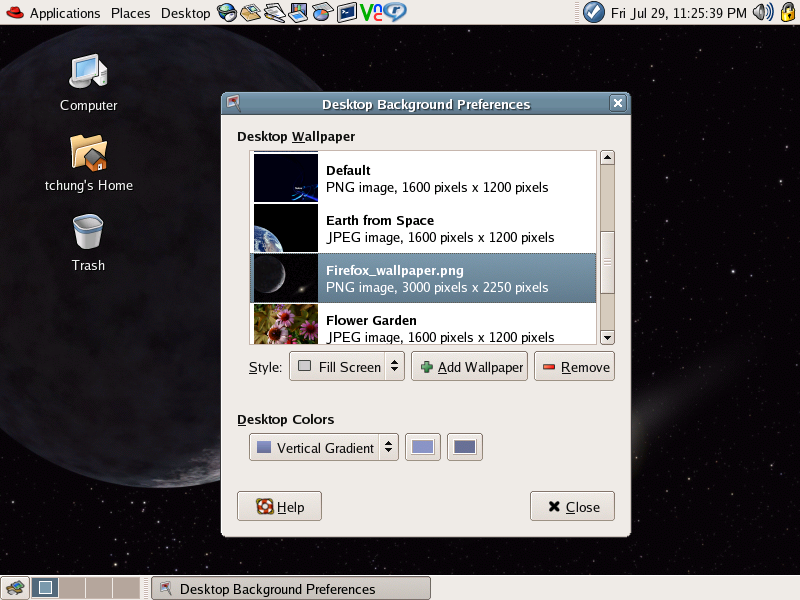This screenshot has height=600, width=800.
Task: Open the Fill Screen style dropdown
Action: click(x=347, y=366)
